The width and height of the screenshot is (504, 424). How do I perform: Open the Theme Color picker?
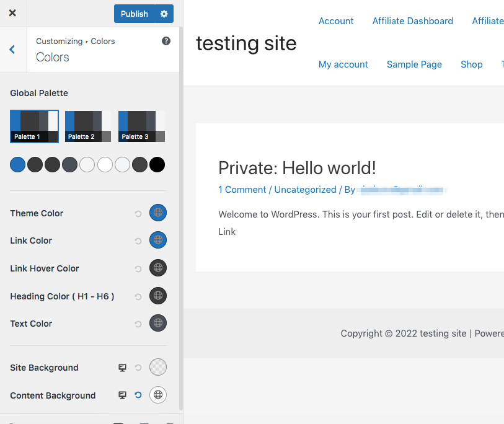158,213
